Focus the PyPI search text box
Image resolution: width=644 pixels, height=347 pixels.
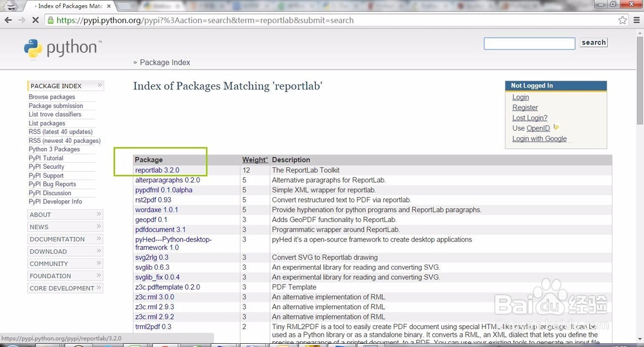[x=529, y=44]
